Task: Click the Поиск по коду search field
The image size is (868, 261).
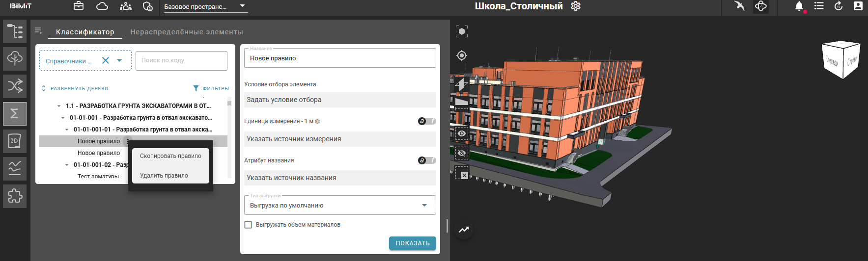Action: point(181,61)
